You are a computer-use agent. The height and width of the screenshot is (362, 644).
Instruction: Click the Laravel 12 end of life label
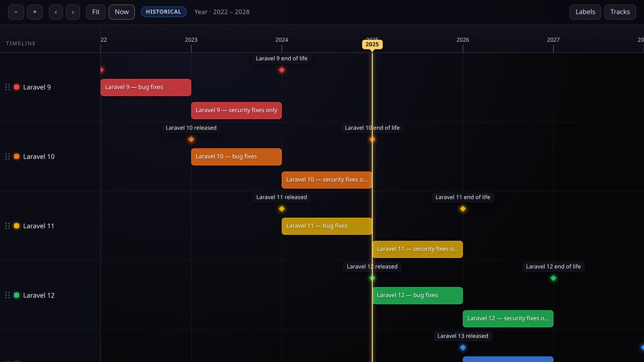tap(553, 267)
